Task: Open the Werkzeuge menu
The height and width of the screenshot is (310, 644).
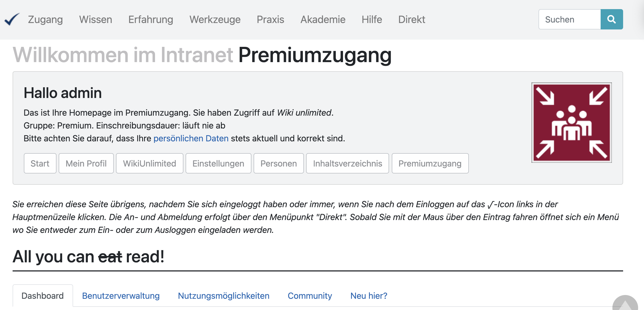Action: point(215,19)
